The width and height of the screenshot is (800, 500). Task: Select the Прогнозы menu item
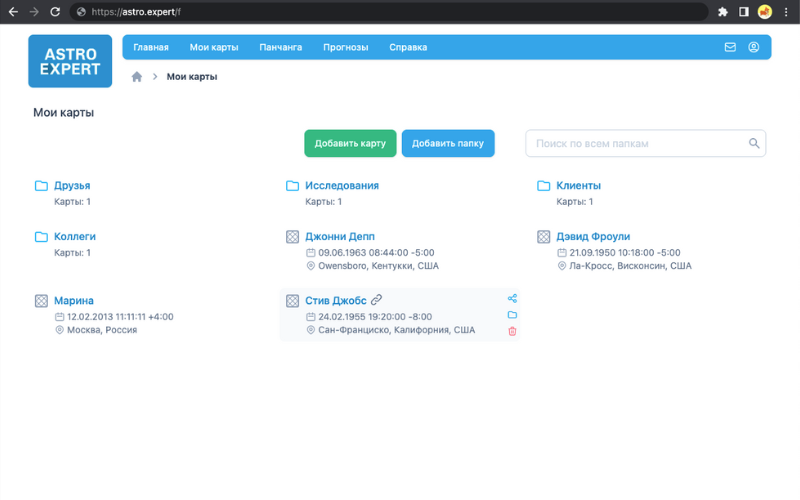click(x=345, y=47)
